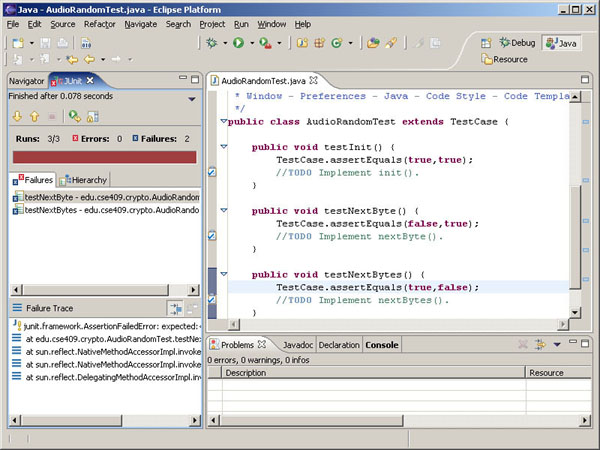600x450 pixels.
Task: Show previous failed test in JUnit
Action: [32, 117]
